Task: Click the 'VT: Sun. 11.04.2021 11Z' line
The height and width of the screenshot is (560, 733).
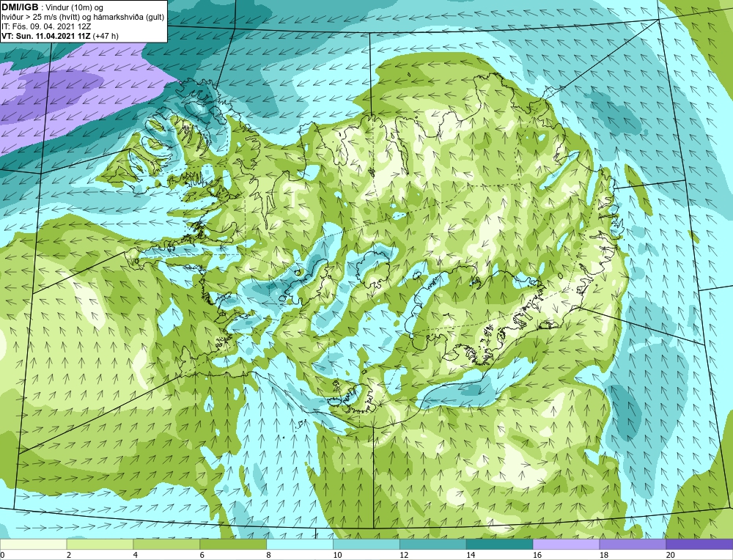Action: click(46, 36)
